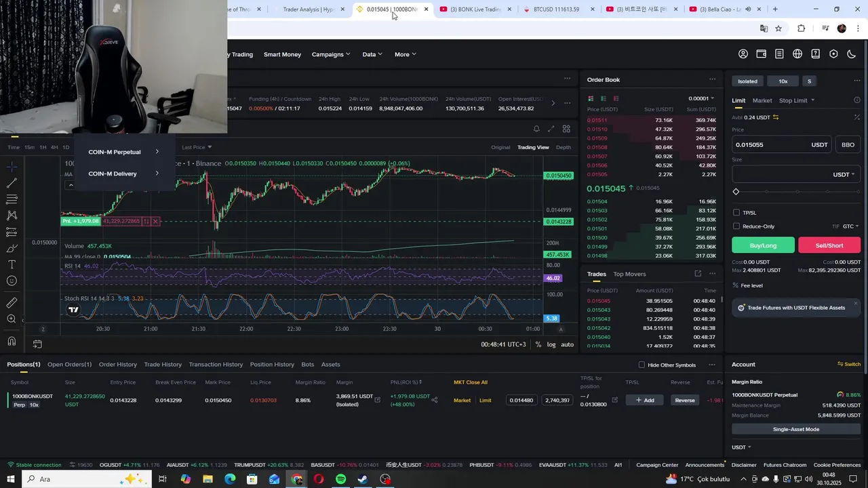Screen dimensions: 868x488
Task: Click the BBO button
Action: click(x=848, y=144)
